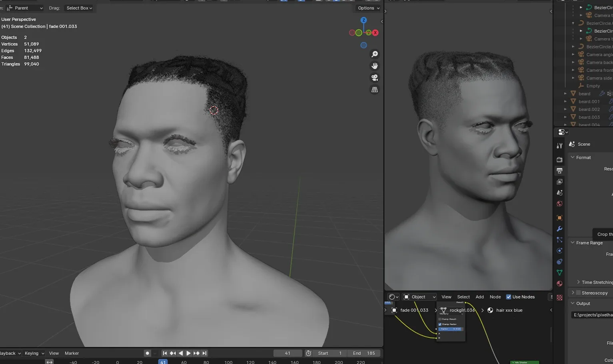Open the node editor Add menu

(479, 297)
